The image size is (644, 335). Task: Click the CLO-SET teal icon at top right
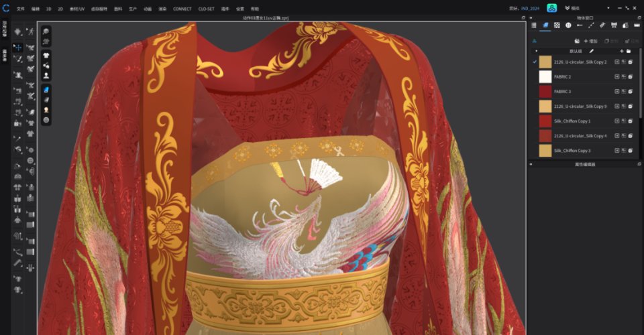click(551, 8)
